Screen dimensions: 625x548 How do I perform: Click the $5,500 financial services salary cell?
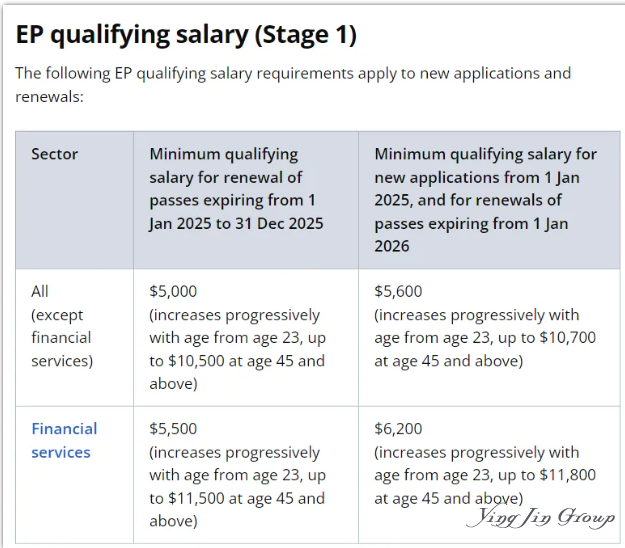click(x=246, y=475)
